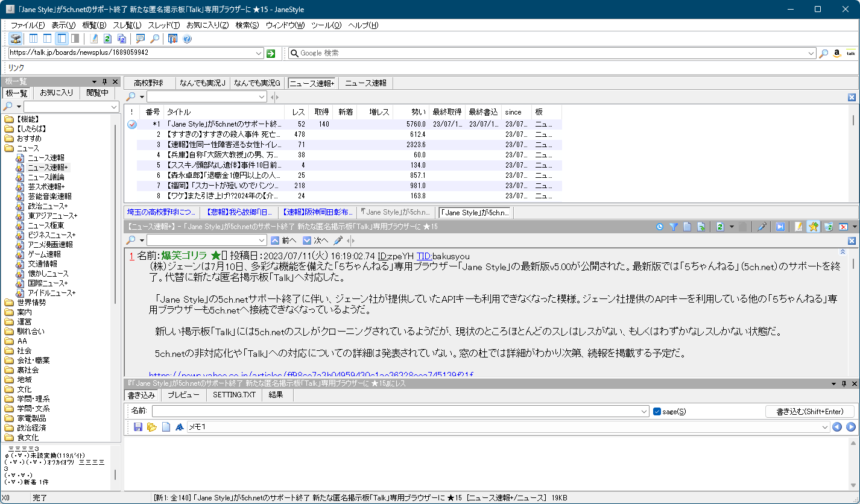Open the URL address dropdown
860x504 pixels.
[x=259, y=53]
